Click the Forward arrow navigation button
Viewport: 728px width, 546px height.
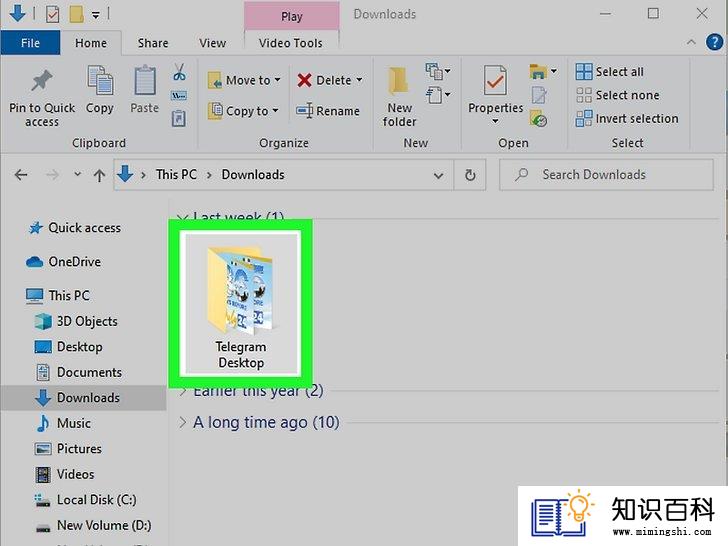coord(52,175)
